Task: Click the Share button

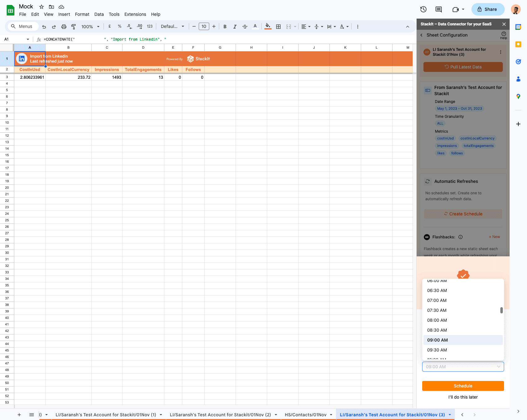Action: click(488, 9)
